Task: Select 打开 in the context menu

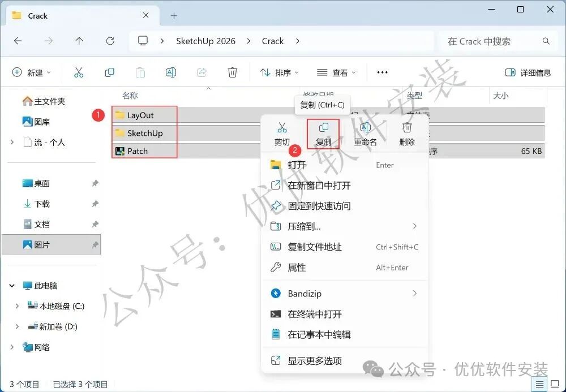Action: coord(344,165)
